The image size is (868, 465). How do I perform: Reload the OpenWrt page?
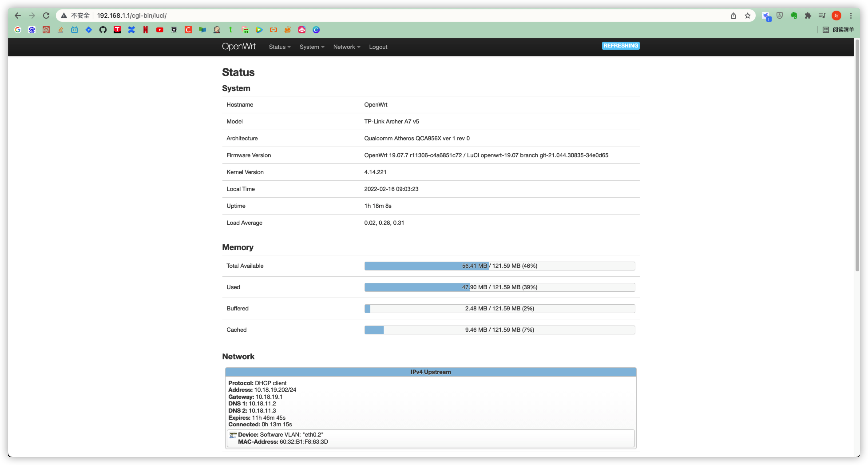46,16
